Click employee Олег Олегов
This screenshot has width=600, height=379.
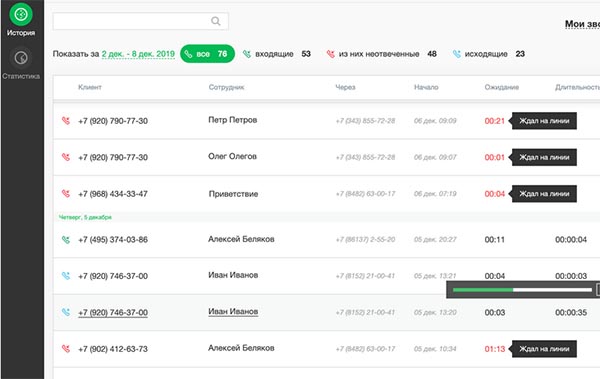point(232,156)
